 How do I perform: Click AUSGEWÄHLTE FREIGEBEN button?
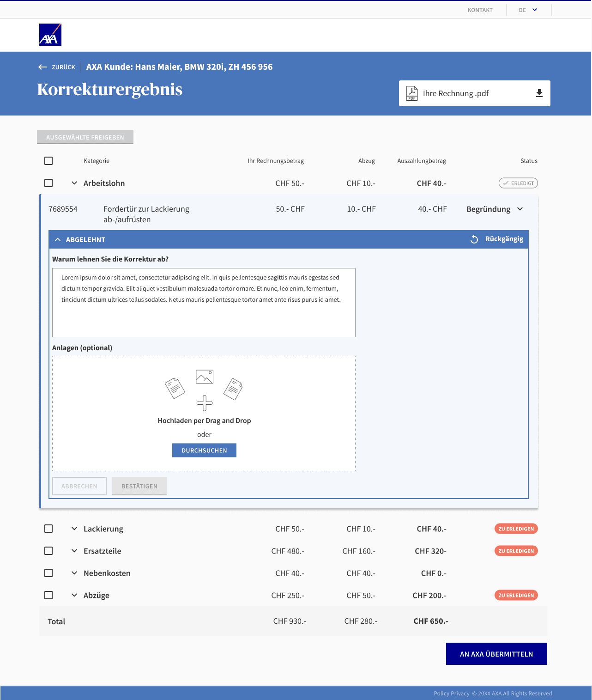pyautogui.click(x=85, y=137)
